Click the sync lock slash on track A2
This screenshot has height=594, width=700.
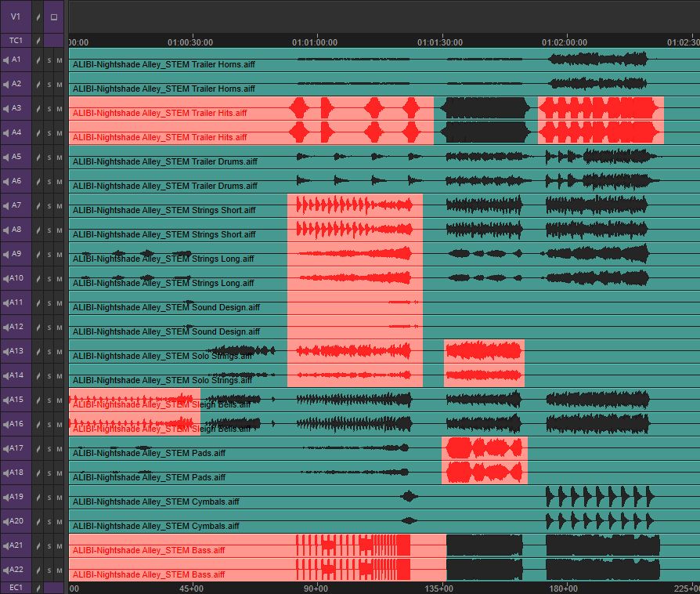pyautogui.click(x=38, y=85)
